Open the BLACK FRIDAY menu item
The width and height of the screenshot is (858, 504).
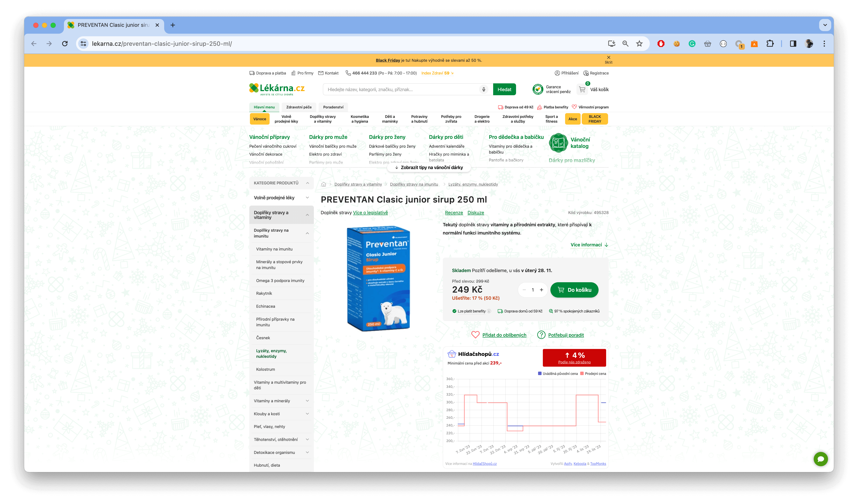[x=595, y=119]
